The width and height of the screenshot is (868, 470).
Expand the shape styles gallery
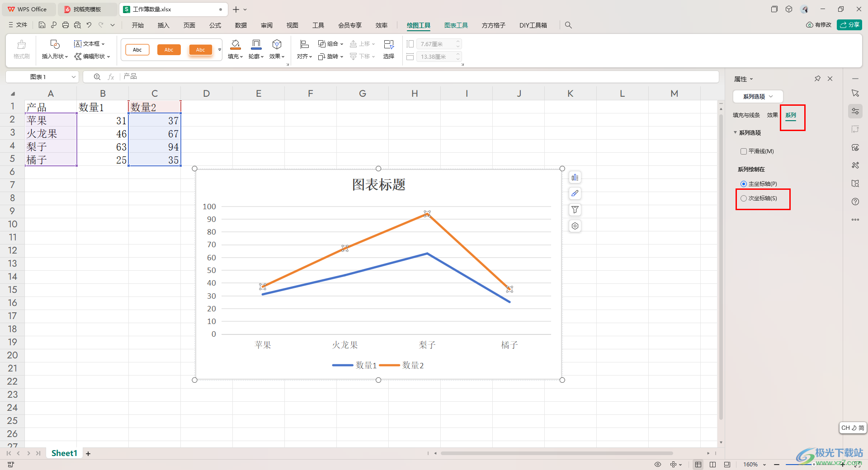220,50
